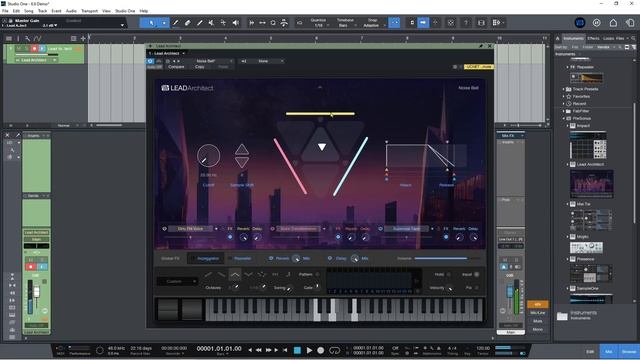This screenshot has height=360, width=640.
Task: Toggle the transport Loop button
Action: [x=334, y=350]
